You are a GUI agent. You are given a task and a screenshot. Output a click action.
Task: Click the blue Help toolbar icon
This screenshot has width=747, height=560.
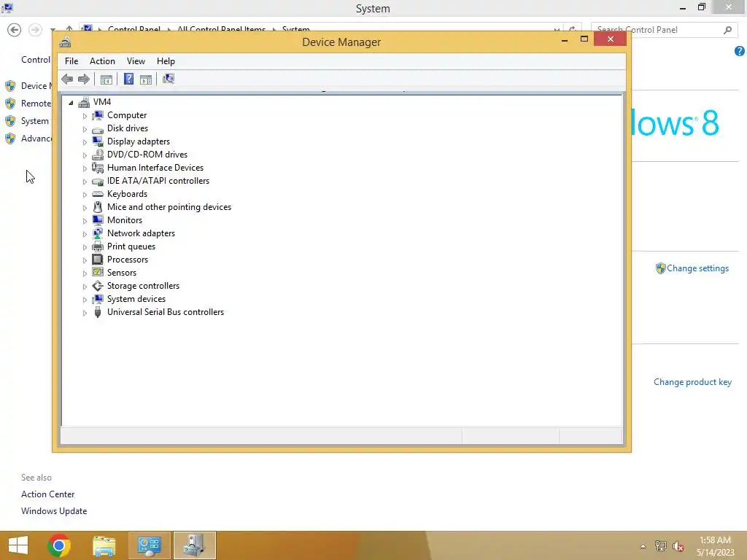point(128,79)
